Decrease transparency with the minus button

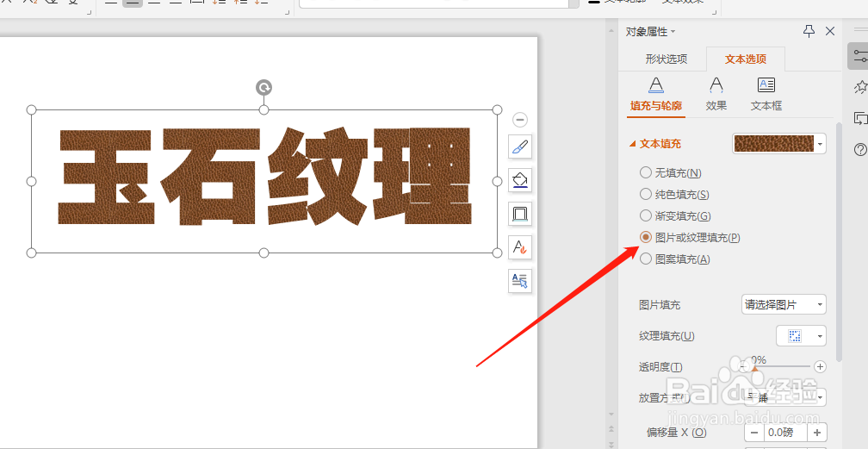click(x=743, y=367)
